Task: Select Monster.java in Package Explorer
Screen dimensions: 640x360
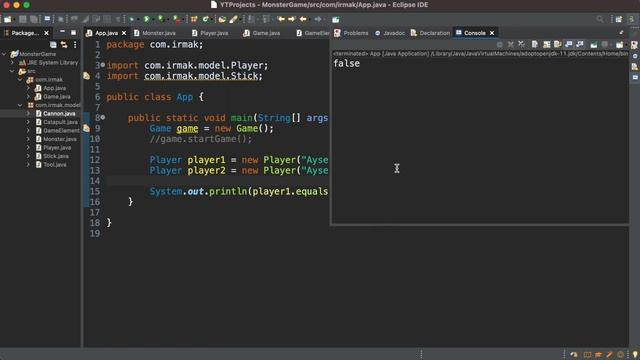Action: [x=60, y=139]
